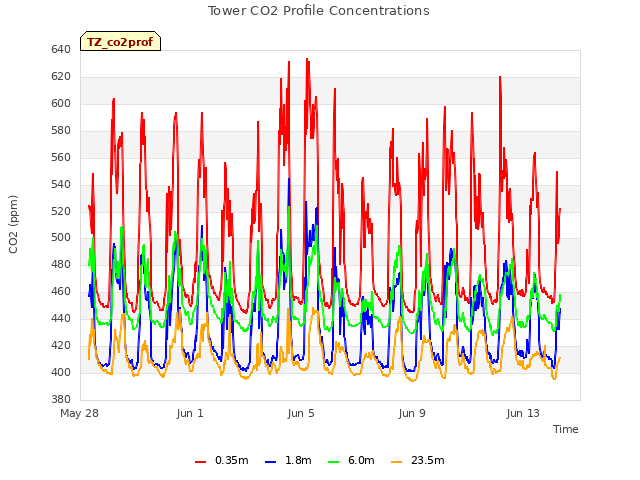This screenshot has width=640, height=480.
Task: Select the 0.35m legend label
Action: tap(231, 460)
